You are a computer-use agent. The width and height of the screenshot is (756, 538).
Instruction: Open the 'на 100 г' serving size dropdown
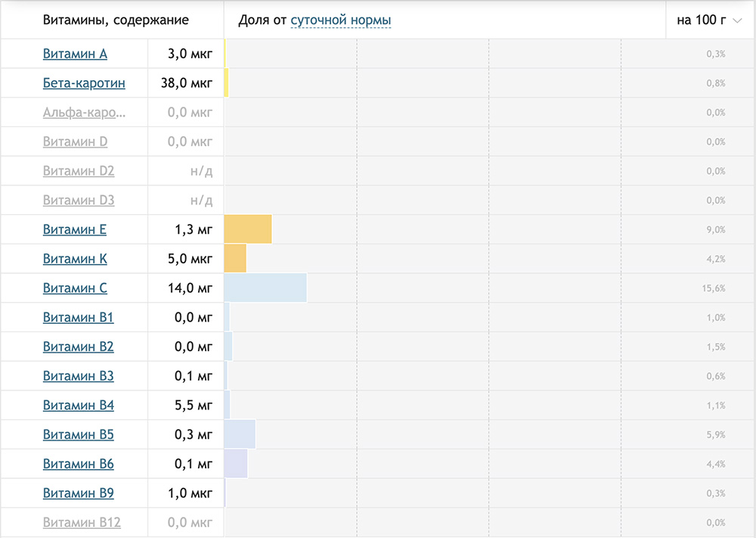[x=709, y=20]
